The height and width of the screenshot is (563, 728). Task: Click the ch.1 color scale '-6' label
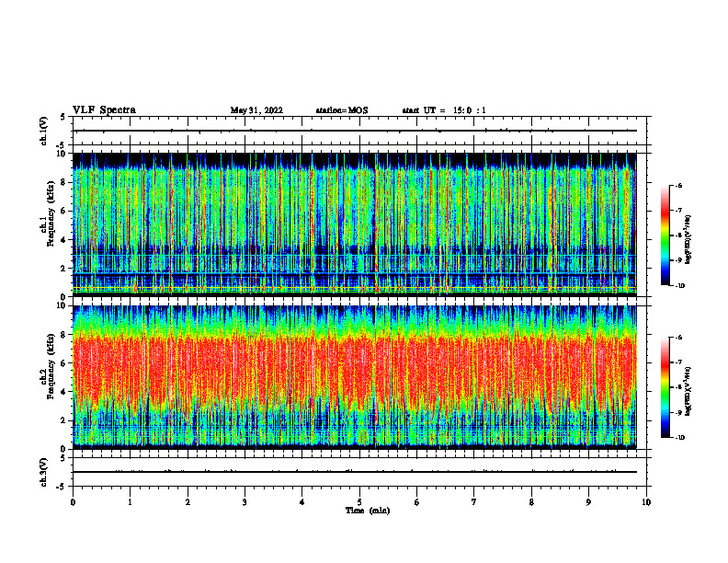[678, 185]
